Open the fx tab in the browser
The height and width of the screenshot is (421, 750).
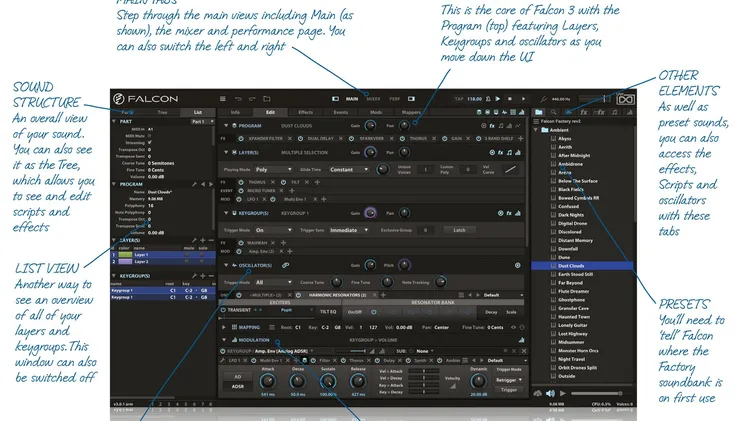tap(584, 112)
